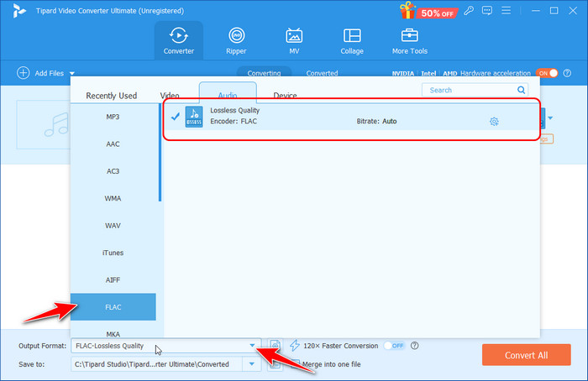Select AAC in format list
This screenshot has width=588, height=381.
113,144
